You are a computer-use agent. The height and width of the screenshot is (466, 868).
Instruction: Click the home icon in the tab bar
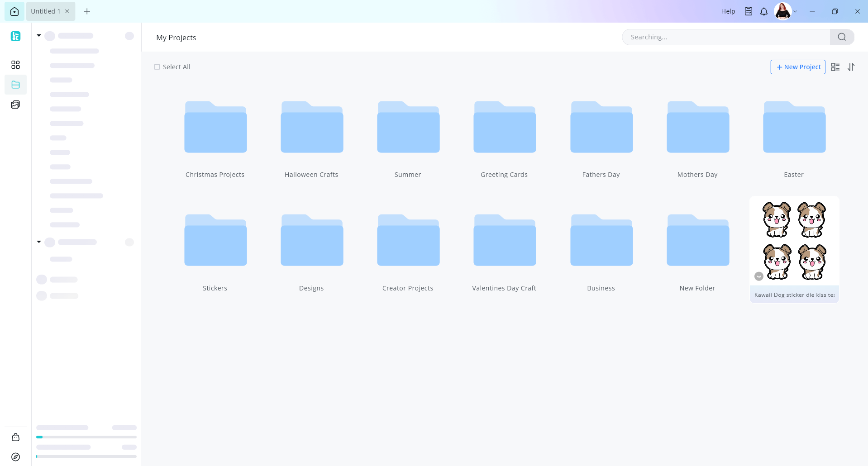[14, 11]
